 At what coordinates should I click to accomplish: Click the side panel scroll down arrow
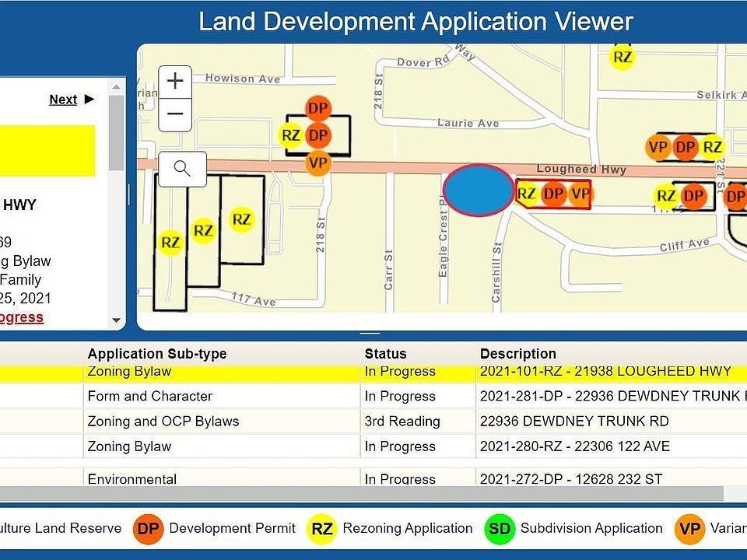(x=116, y=320)
